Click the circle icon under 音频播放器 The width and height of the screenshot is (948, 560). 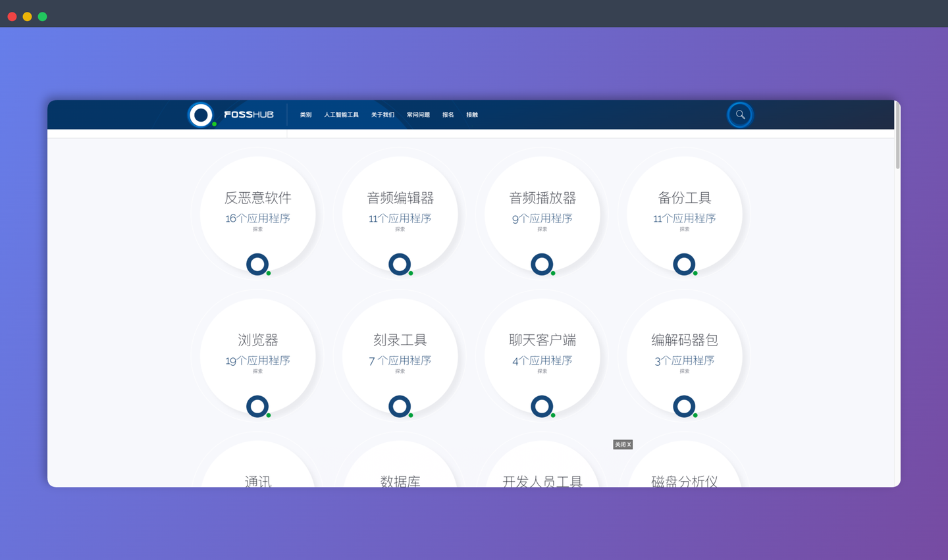click(542, 264)
